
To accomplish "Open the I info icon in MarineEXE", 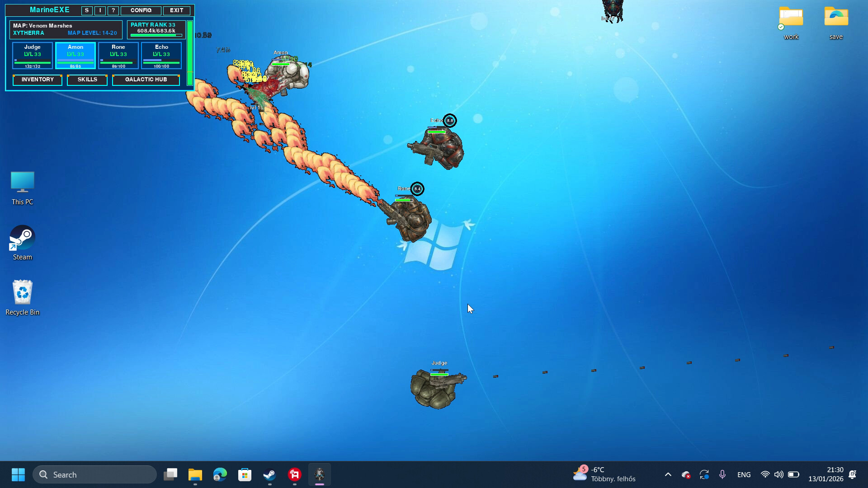I will (99, 10).
